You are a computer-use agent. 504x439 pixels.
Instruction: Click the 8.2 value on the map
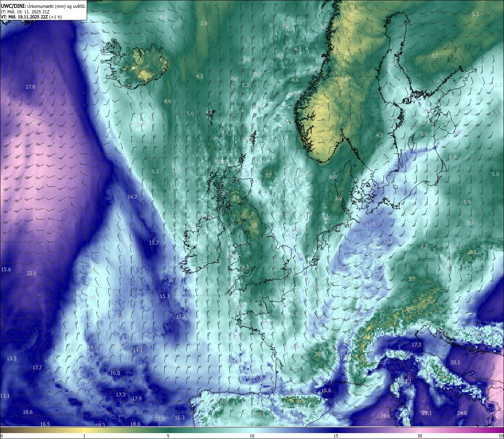(235, 79)
